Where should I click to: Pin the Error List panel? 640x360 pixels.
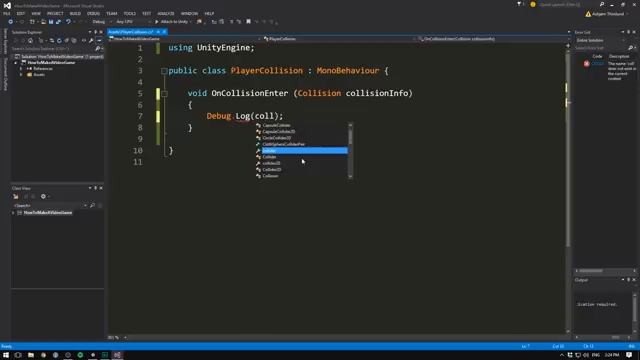click(628, 32)
